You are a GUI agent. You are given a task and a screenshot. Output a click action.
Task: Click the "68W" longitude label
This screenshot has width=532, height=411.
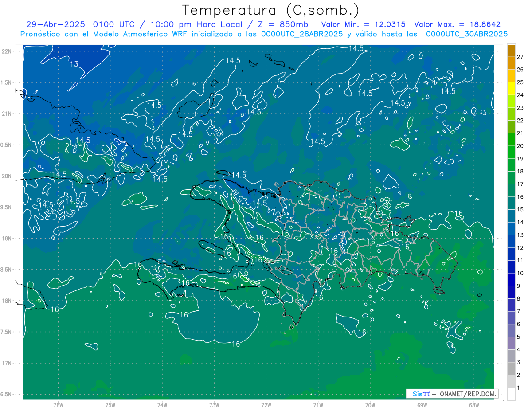[474, 405]
